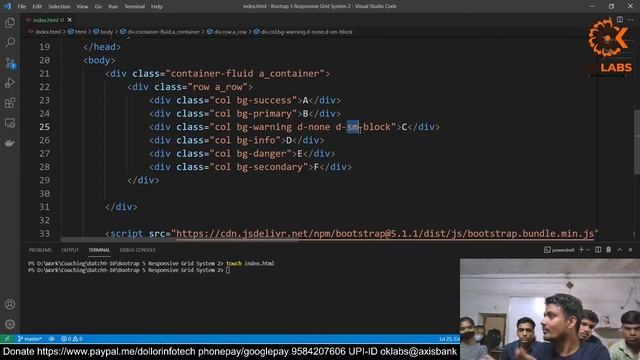This screenshot has height=360, width=640.
Task: Click d-none text on line 25
Action: (313, 127)
